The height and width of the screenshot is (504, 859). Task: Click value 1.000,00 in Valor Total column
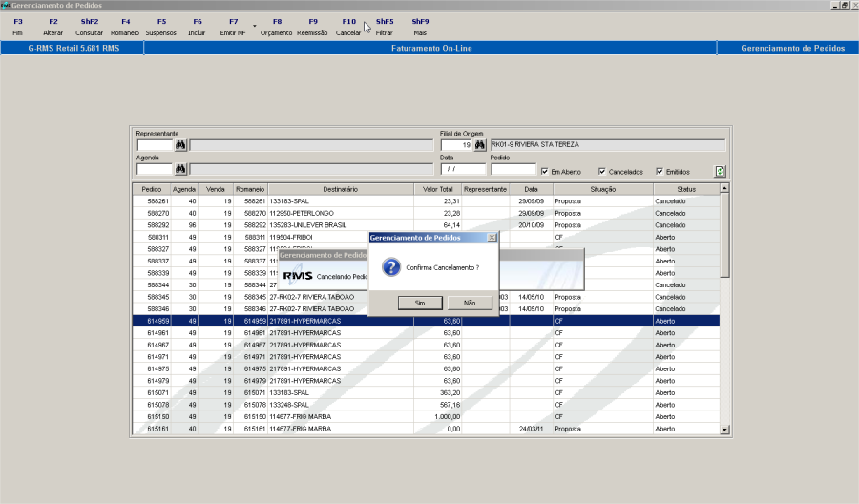coord(447,417)
